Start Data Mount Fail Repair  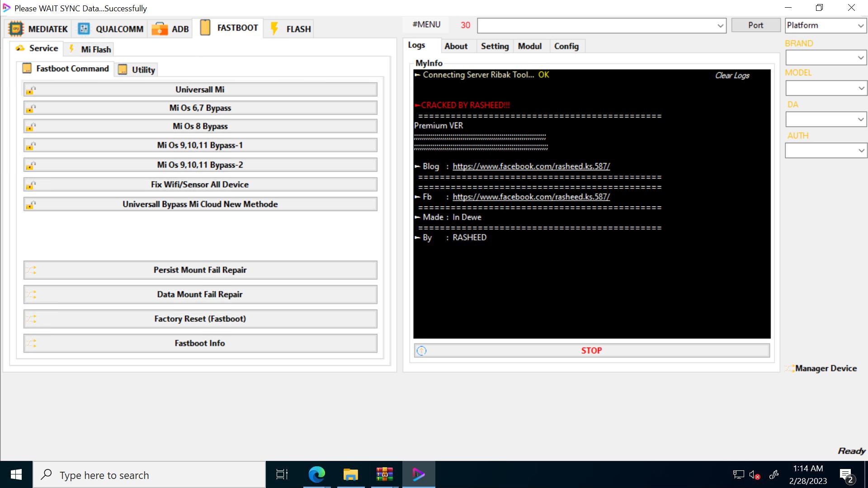click(x=200, y=294)
